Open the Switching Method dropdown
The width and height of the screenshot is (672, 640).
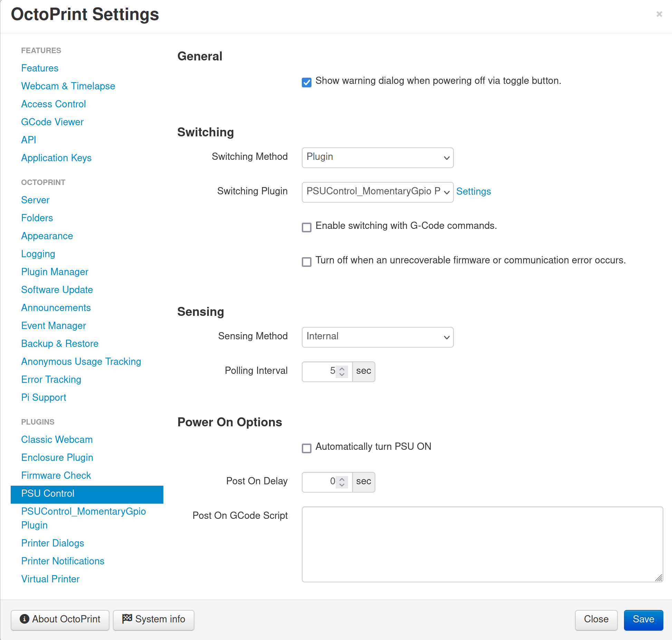pyautogui.click(x=377, y=158)
